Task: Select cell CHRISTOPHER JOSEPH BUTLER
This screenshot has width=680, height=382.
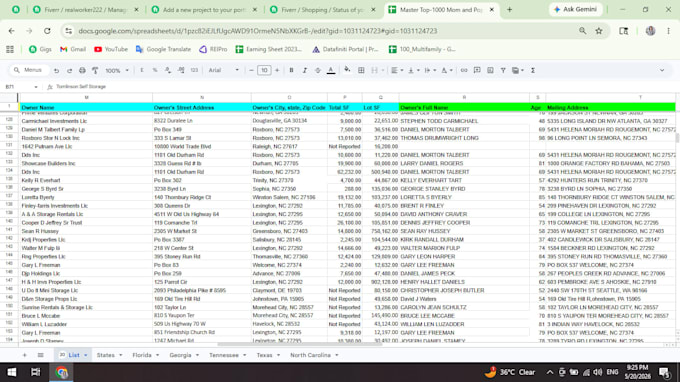Action: click(x=464, y=290)
